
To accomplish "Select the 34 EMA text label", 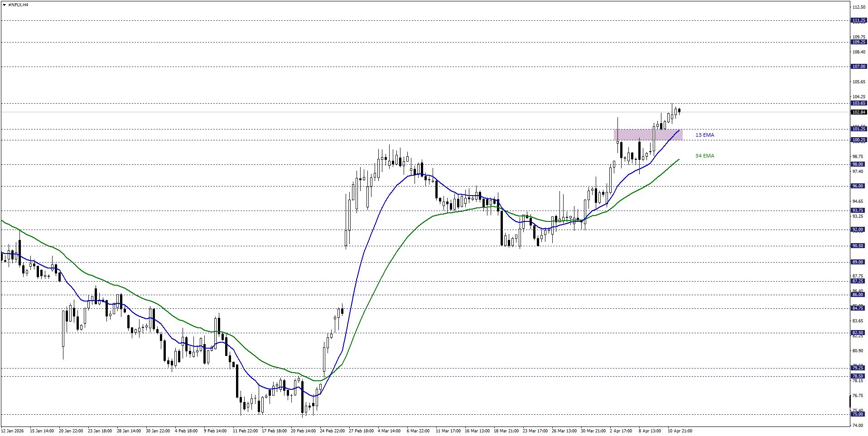I will pos(704,156).
